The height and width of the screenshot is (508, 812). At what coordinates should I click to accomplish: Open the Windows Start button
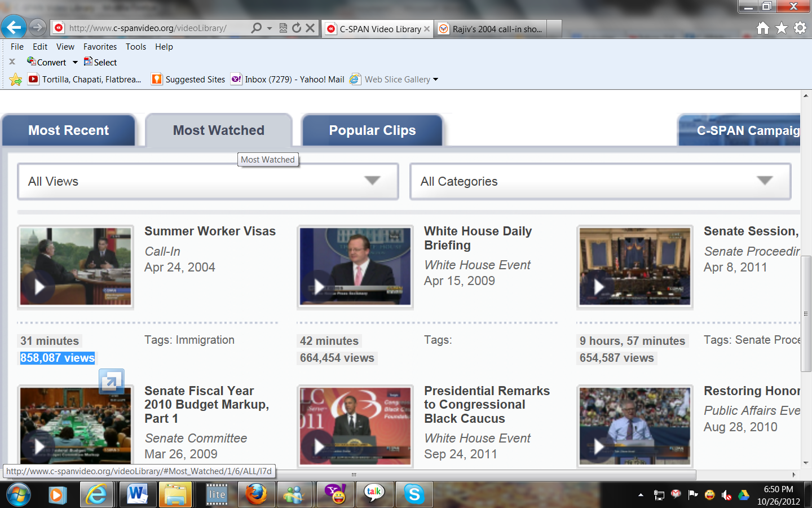click(18, 495)
